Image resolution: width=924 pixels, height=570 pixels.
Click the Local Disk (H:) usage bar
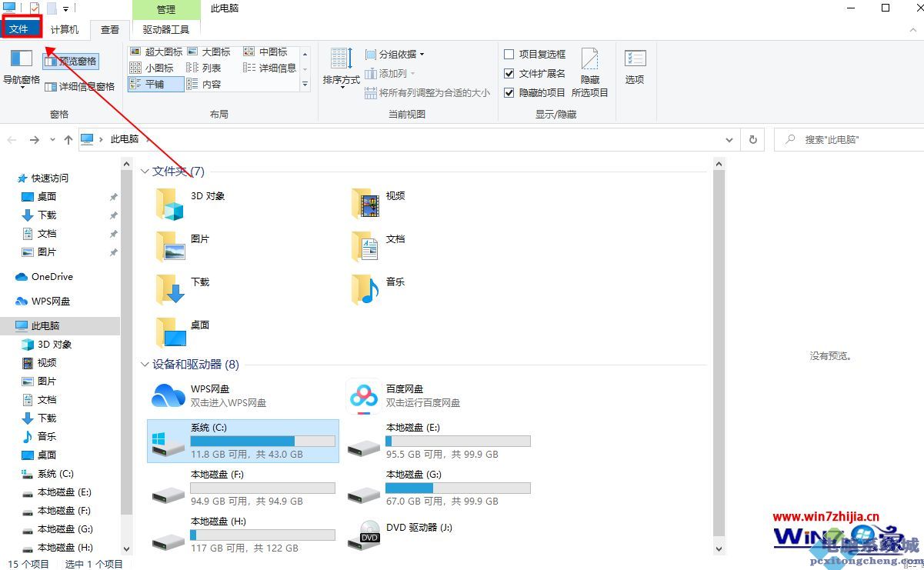(x=263, y=535)
